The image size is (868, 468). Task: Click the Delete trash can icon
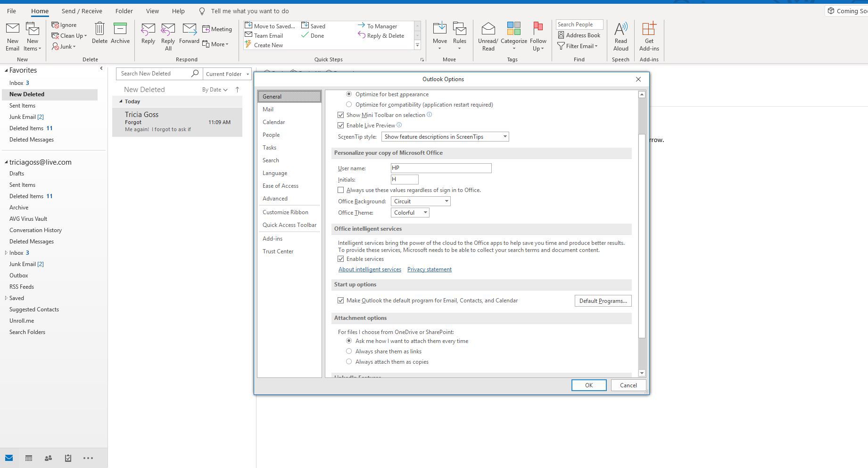pos(99,28)
